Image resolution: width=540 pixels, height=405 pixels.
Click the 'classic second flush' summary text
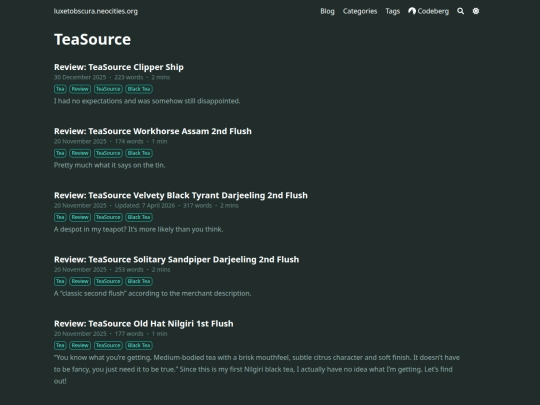(153, 293)
